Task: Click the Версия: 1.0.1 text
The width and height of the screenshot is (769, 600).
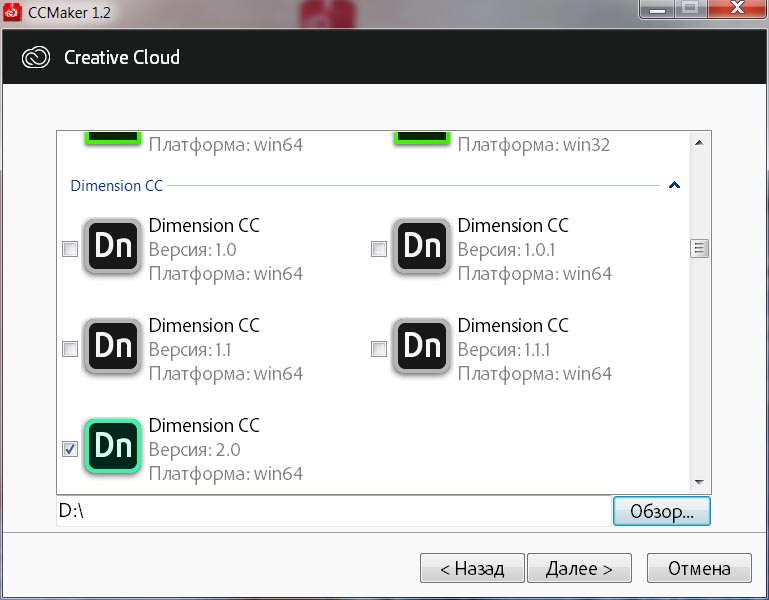Action: (x=506, y=250)
